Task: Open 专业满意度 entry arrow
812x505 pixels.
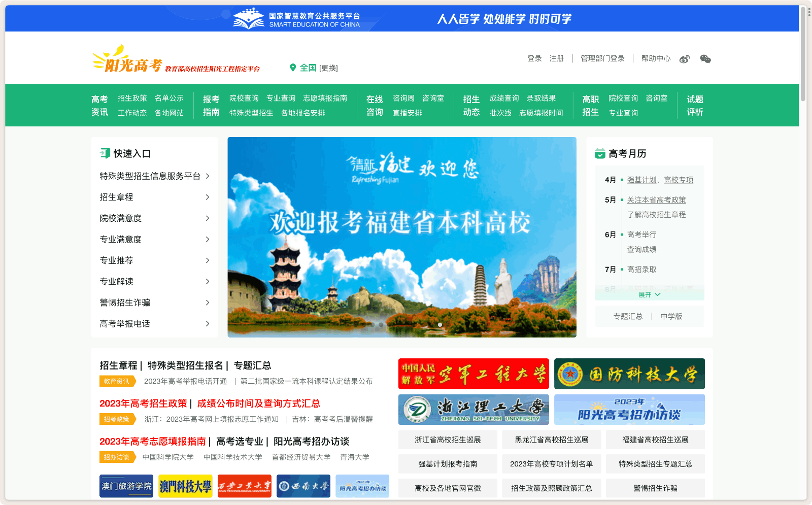Action: click(x=208, y=239)
